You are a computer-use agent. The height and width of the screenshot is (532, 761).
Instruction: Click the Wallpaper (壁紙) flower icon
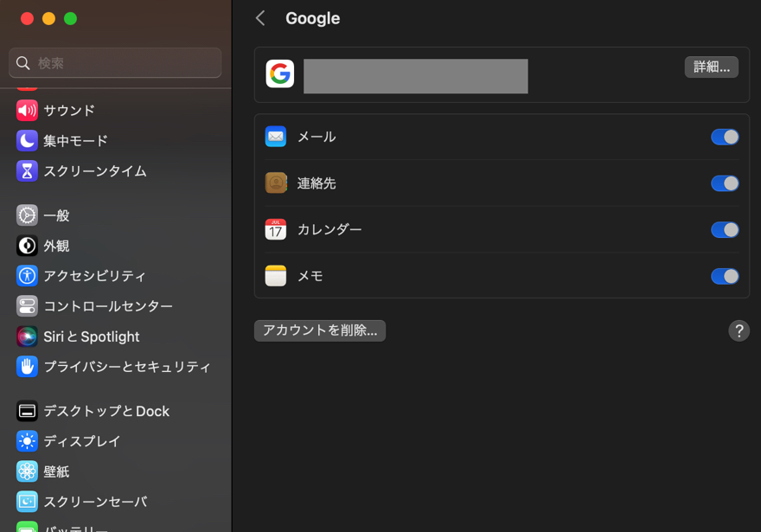click(x=27, y=471)
